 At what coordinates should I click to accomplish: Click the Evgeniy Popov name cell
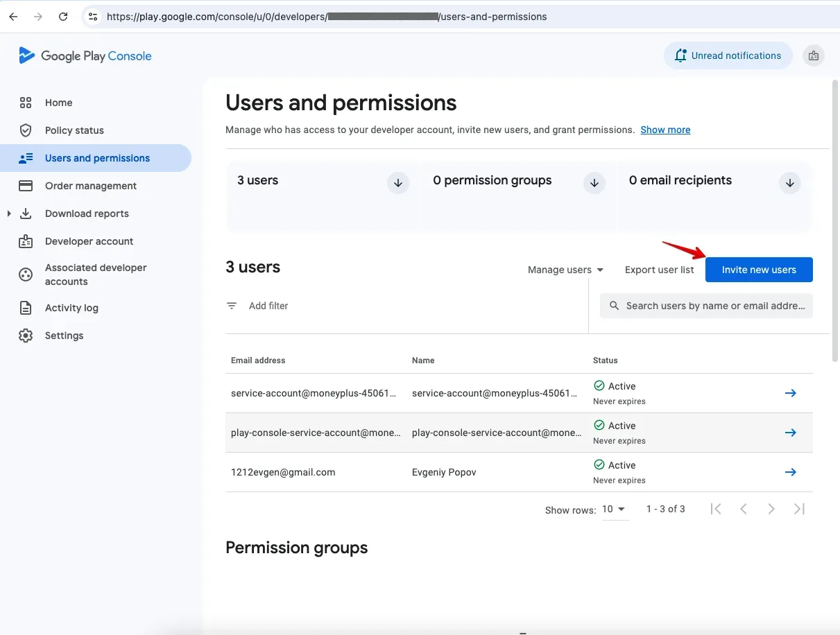(x=444, y=472)
